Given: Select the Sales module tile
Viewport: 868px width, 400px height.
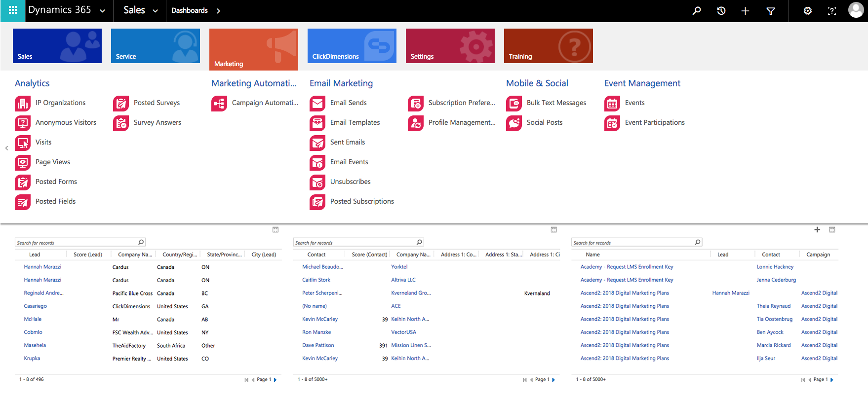Looking at the screenshot, I should (x=57, y=46).
